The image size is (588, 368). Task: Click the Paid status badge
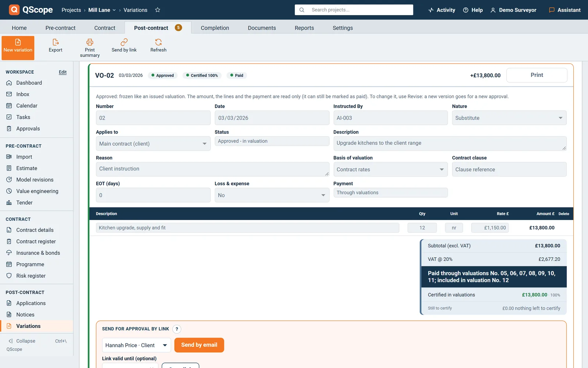click(237, 75)
